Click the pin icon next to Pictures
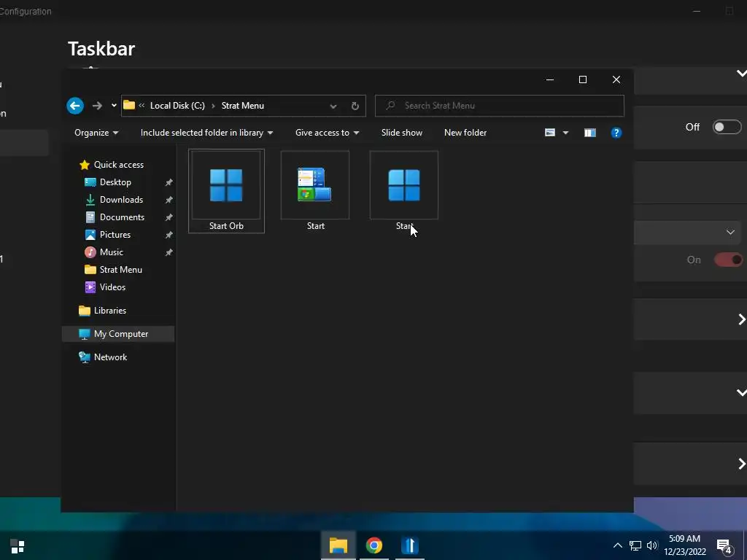Viewport: 747px width, 560px height. tap(169, 235)
